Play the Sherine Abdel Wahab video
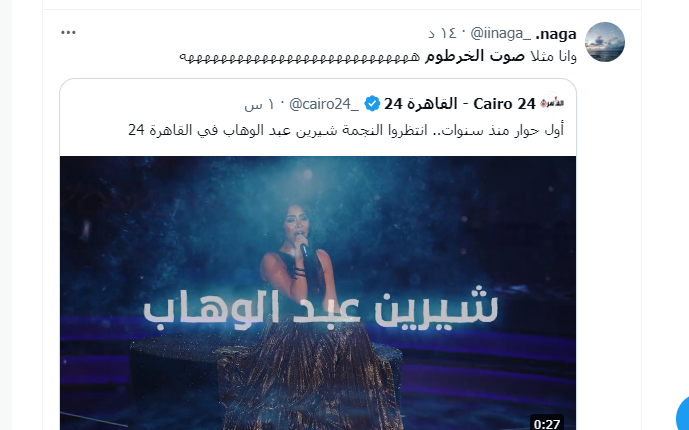This screenshot has width=689, height=430. click(318, 293)
